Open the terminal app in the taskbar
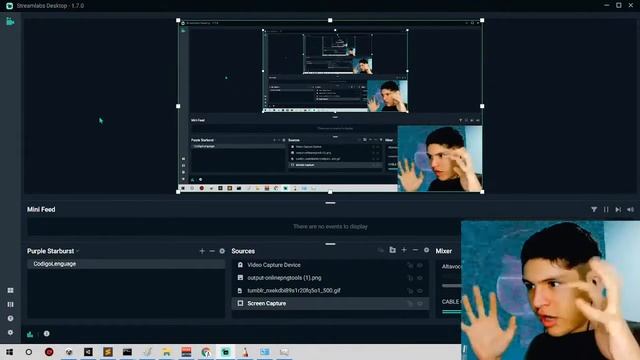 pos(127,352)
